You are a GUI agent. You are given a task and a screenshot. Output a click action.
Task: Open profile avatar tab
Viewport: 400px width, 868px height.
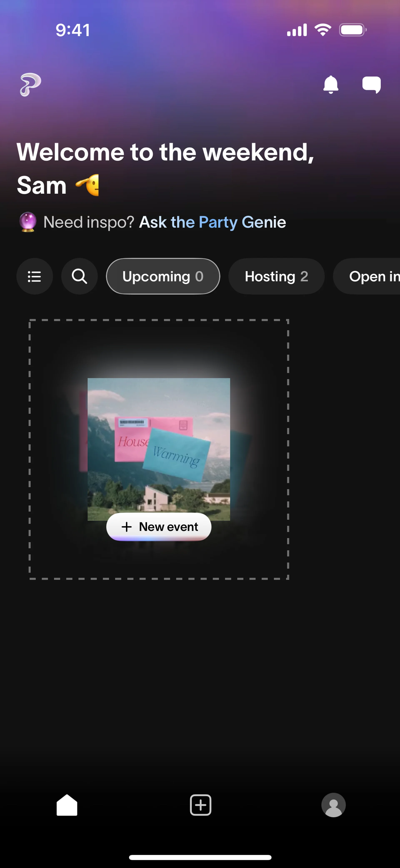point(333,805)
